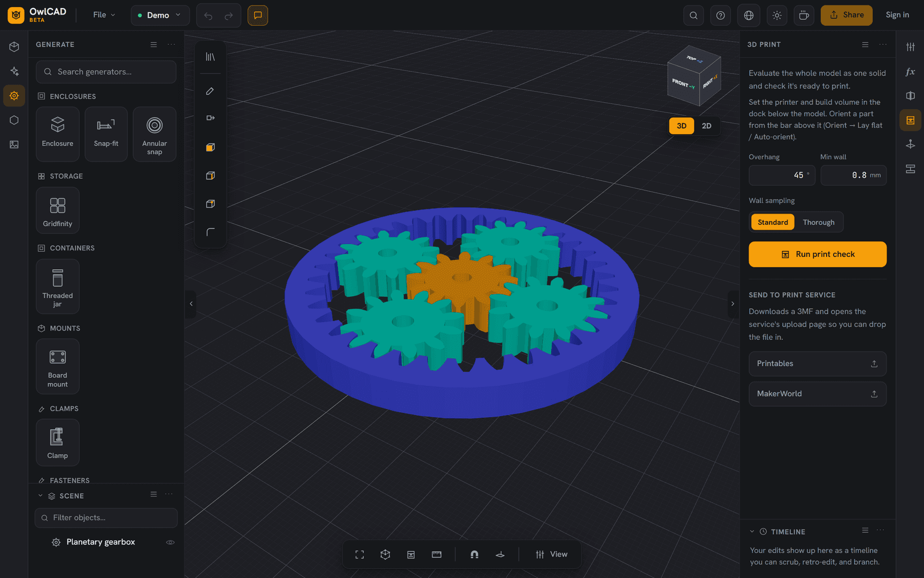Screen dimensions: 924x578
Task: Open the Demo project dropdown
Action: tap(160, 15)
